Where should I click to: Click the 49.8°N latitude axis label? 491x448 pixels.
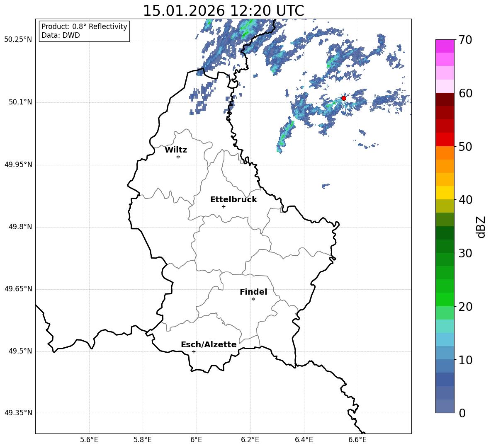pyautogui.click(x=20, y=227)
